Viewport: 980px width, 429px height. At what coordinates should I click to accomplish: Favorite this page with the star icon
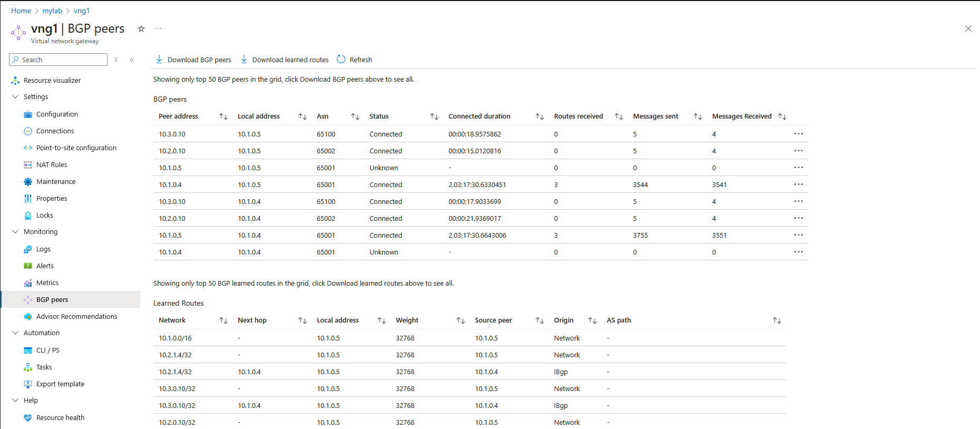click(141, 29)
